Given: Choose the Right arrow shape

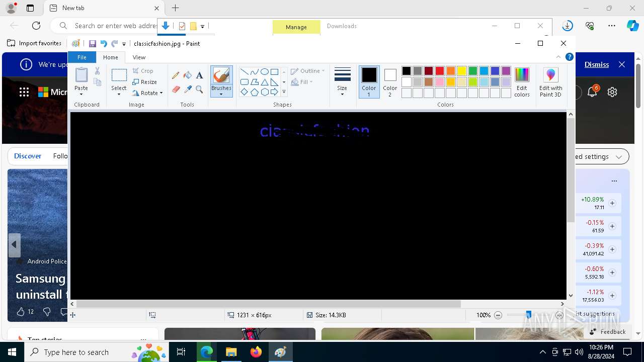Looking at the screenshot, I should pyautogui.click(x=274, y=92).
